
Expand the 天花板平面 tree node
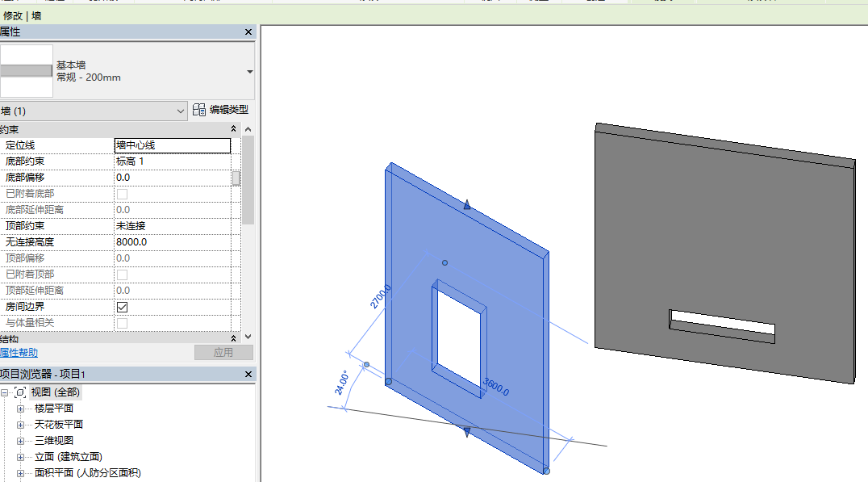click(x=20, y=425)
